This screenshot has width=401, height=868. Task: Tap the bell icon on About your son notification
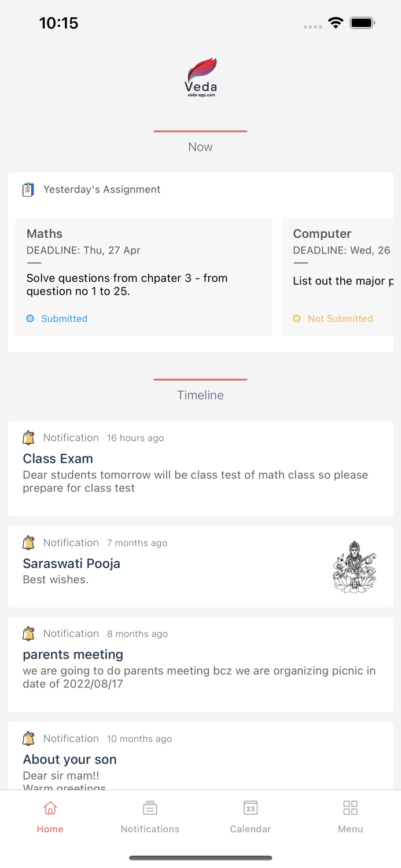(x=28, y=738)
